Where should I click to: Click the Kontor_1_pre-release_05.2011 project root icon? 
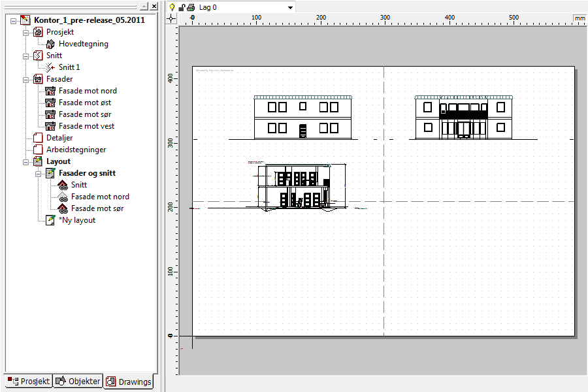coord(25,20)
